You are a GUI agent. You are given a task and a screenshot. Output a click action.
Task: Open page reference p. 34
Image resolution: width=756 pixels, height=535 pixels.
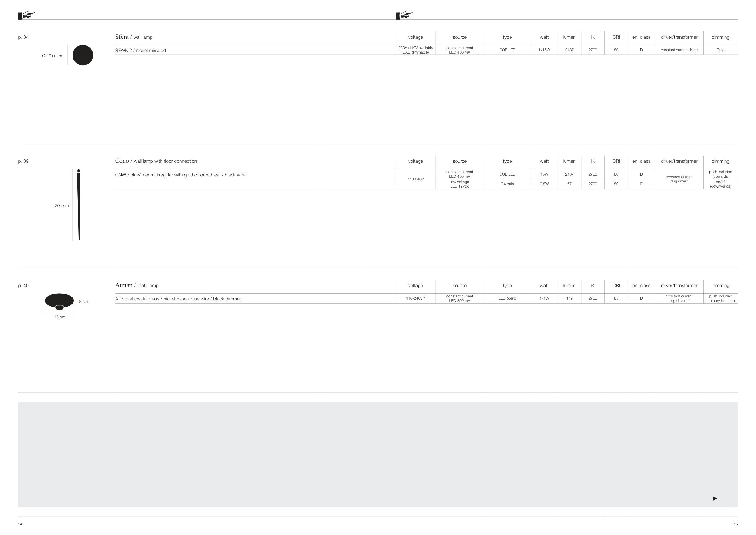23,37
